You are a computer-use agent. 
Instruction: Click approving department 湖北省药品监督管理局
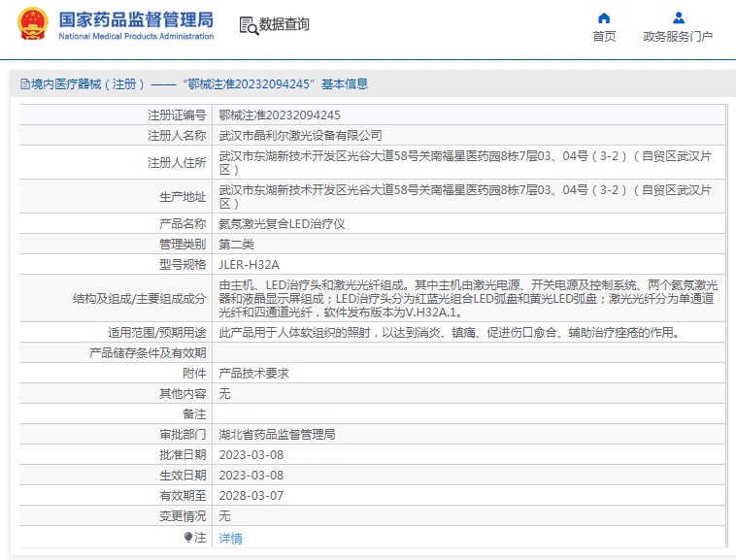[x=277, y=434]
